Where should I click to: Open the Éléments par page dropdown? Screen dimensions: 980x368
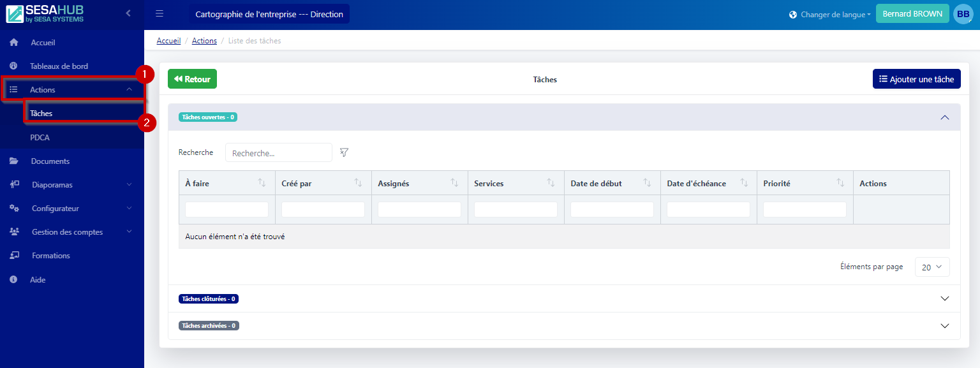[932, 267]
